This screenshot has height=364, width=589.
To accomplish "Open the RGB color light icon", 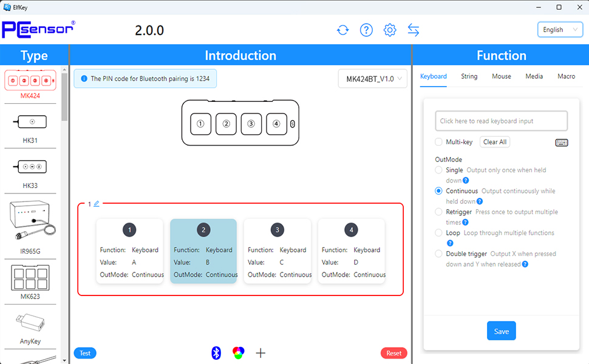I will [239, 353].
